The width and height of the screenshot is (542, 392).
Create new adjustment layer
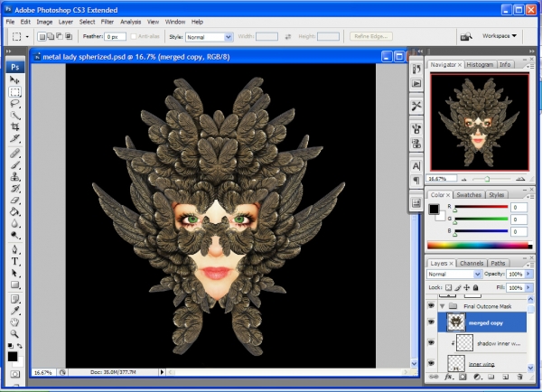click(477, 377)
